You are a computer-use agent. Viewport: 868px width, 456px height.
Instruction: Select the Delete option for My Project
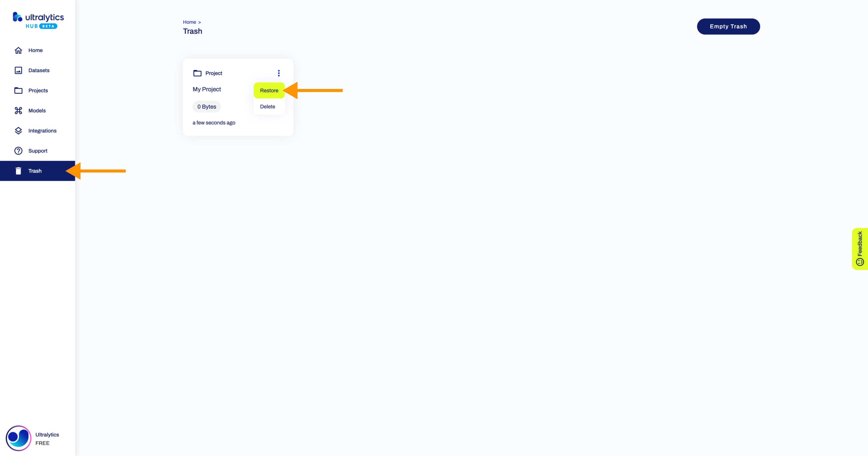tap(268, 106)
